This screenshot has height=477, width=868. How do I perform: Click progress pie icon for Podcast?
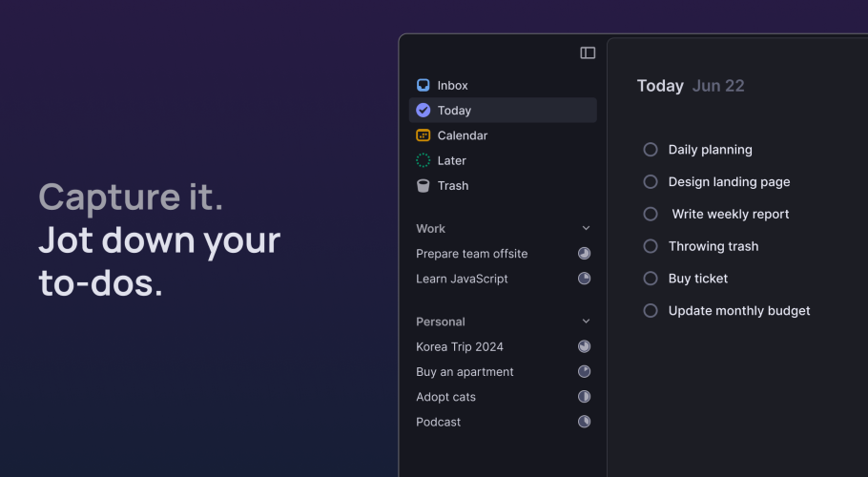click(x=584, y=422)
